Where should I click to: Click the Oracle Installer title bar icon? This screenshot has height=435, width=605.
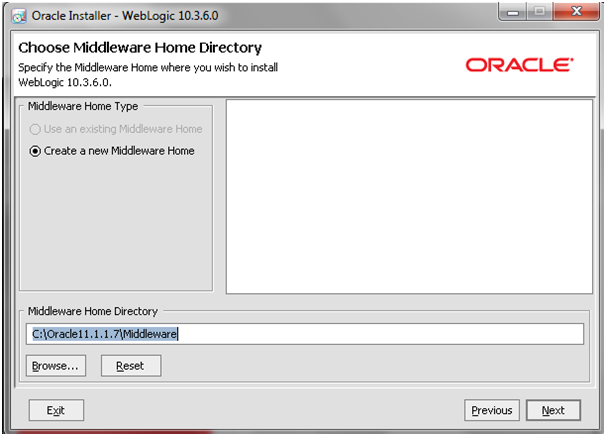click(x=19, y=16)
